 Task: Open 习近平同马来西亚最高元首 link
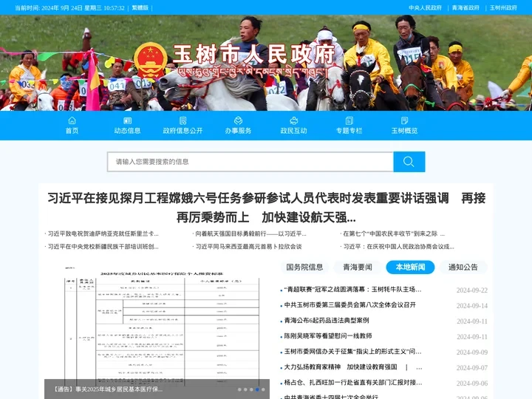[x=249, y=247]
